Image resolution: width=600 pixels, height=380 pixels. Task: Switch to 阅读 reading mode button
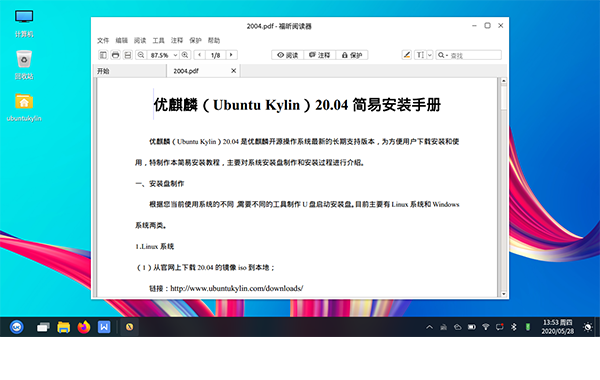pos(288,55)
